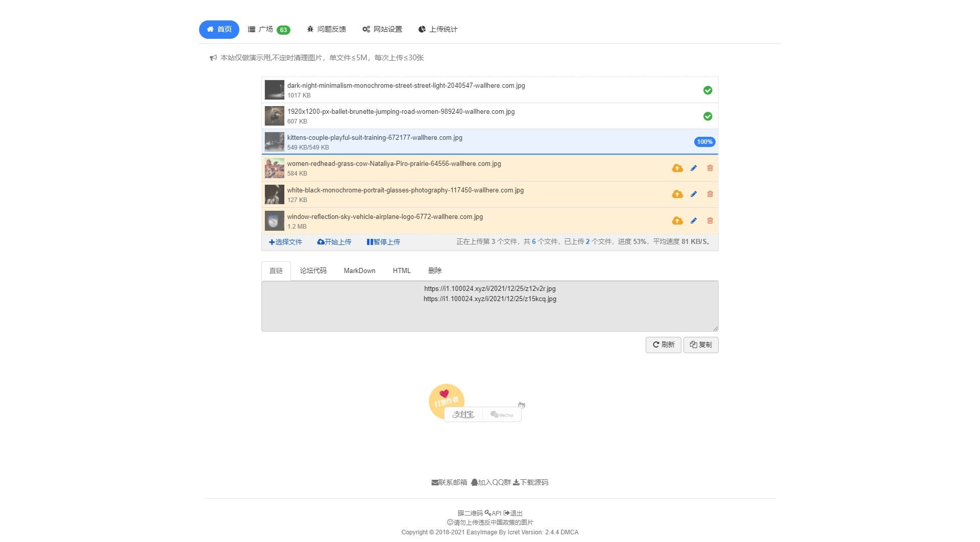Screen dimensions: 980x542
Task: Click thumbnail of window-reflection-sky-vehicle image
Action: click(x=275, y=221)
